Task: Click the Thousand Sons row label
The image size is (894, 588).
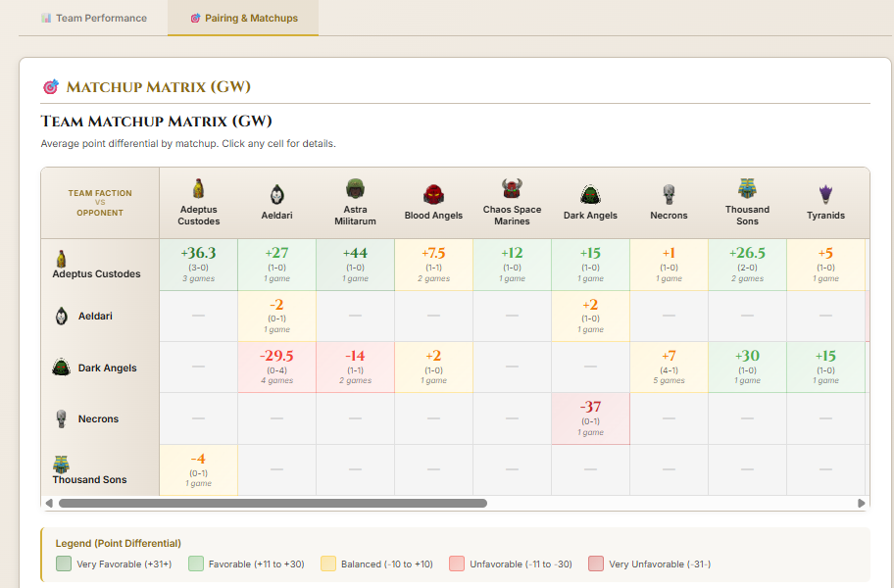Action: [89, 480]
